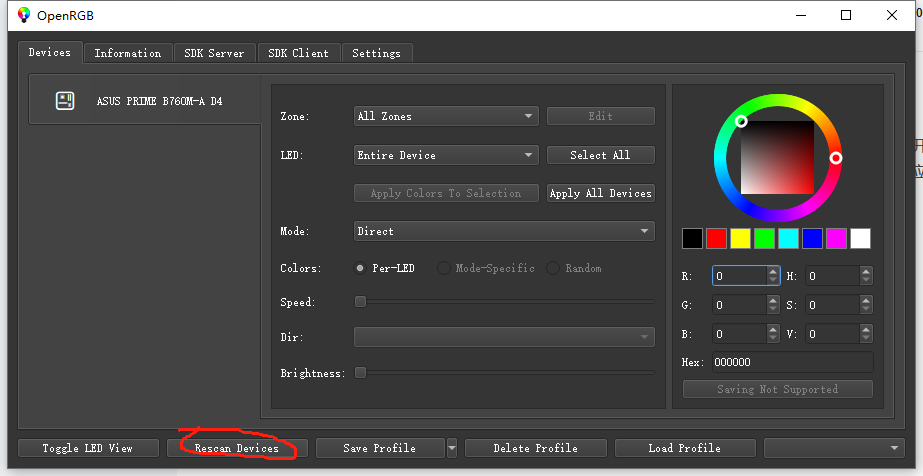Image resolution: width=923 pixels, height=476 pixels.
Task: Click the B blue value field
Action: (740, 334)
